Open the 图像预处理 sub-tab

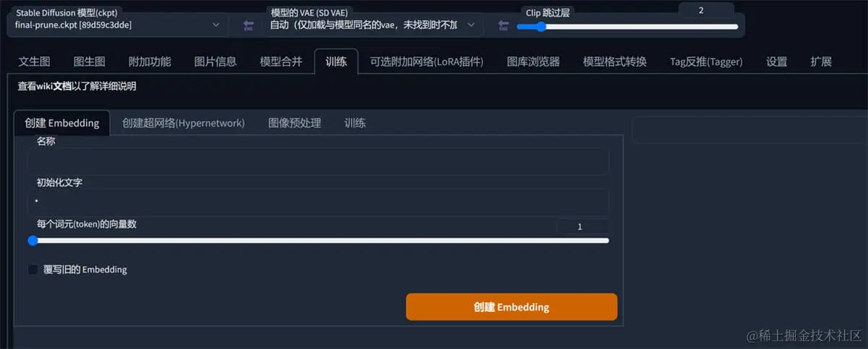294,123
